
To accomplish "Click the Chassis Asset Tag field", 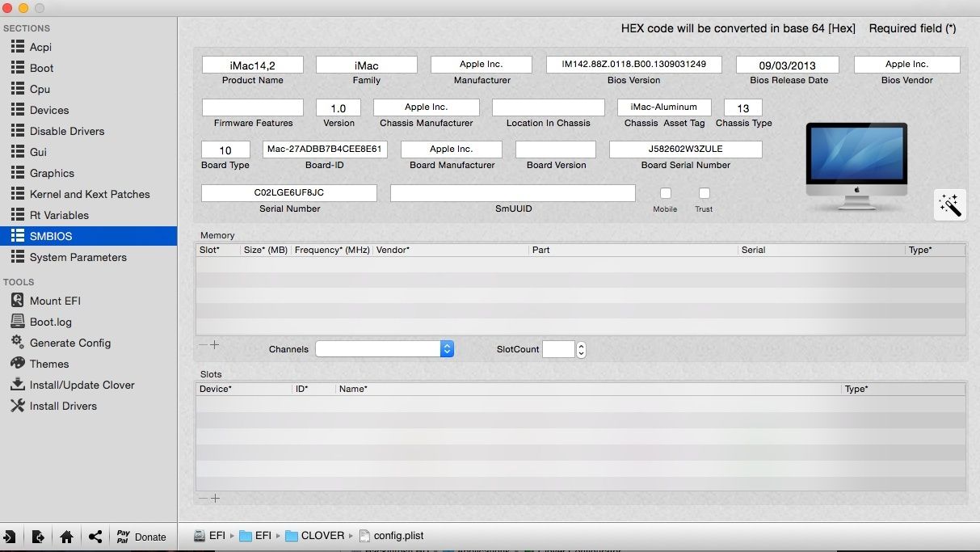I will 664,107.
